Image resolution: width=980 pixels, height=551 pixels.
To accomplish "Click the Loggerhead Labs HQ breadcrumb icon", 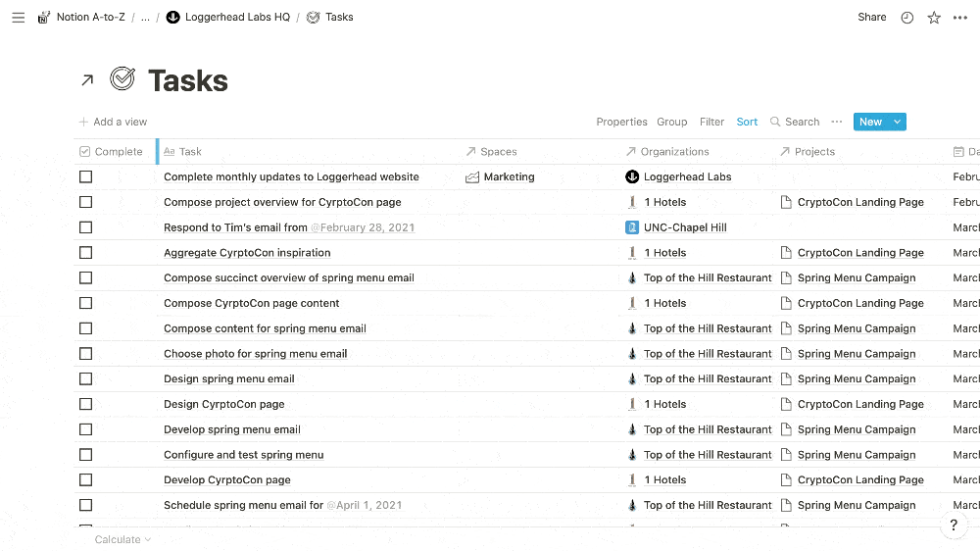I will (173, 18).
